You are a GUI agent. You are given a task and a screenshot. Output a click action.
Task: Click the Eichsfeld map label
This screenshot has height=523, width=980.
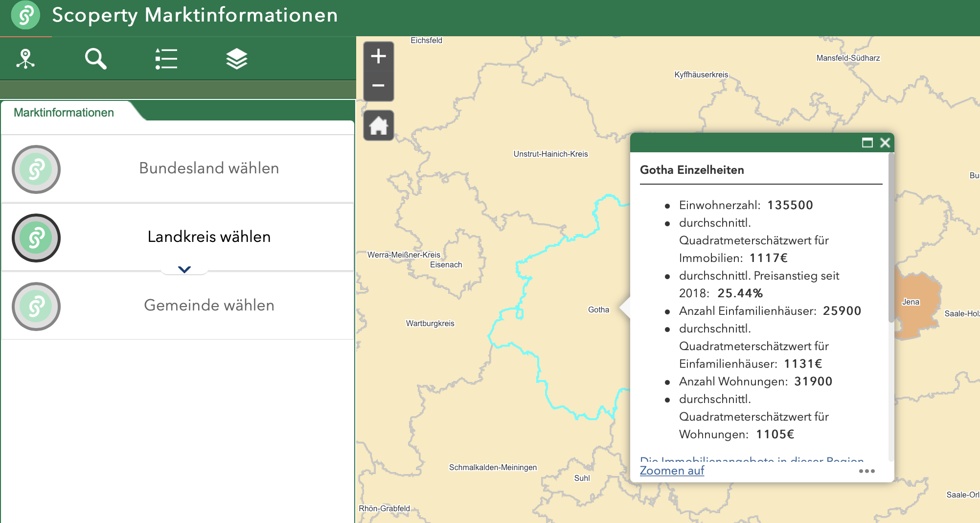(426, 40)
